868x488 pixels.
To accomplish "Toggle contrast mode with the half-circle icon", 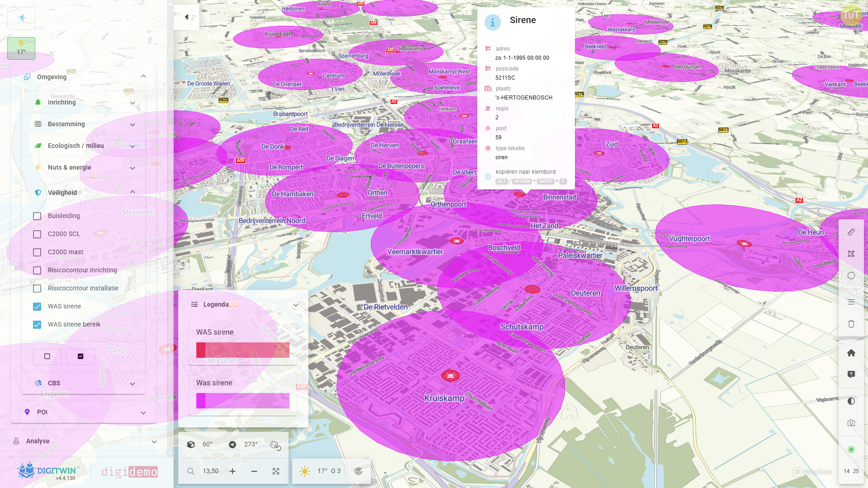I will pyautogui.click(x=851, y=400).
